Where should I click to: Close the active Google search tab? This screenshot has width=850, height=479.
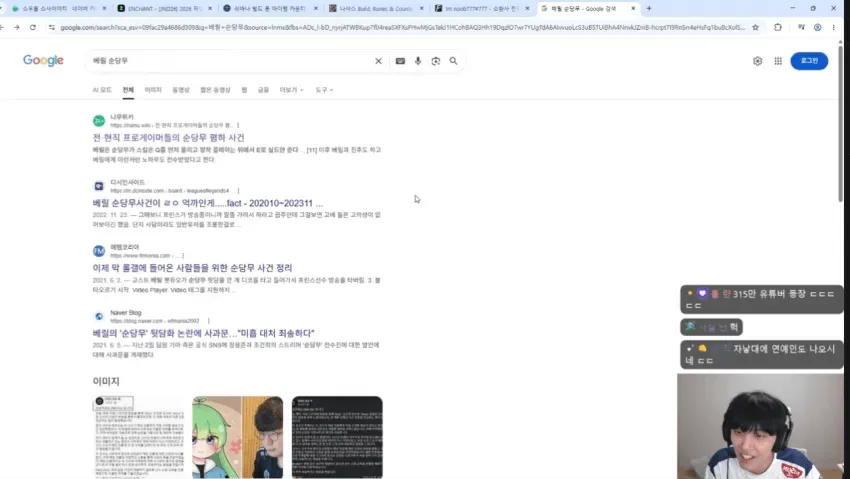tap(633, 9)
